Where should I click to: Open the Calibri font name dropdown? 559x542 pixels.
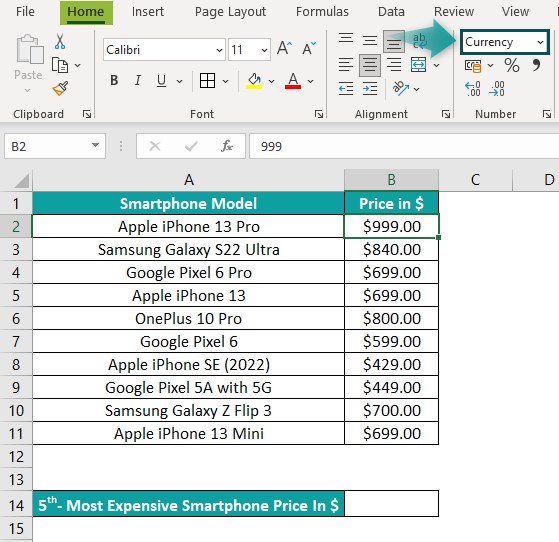point(219,50)
